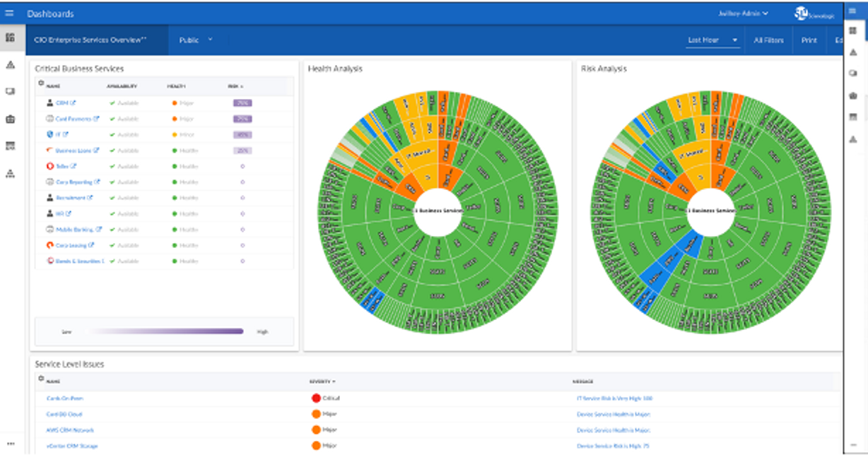Open the Devices icon in the left sidebar
Image resolution: width=868 pixels, height=455 pixels.
coord(11,90)
